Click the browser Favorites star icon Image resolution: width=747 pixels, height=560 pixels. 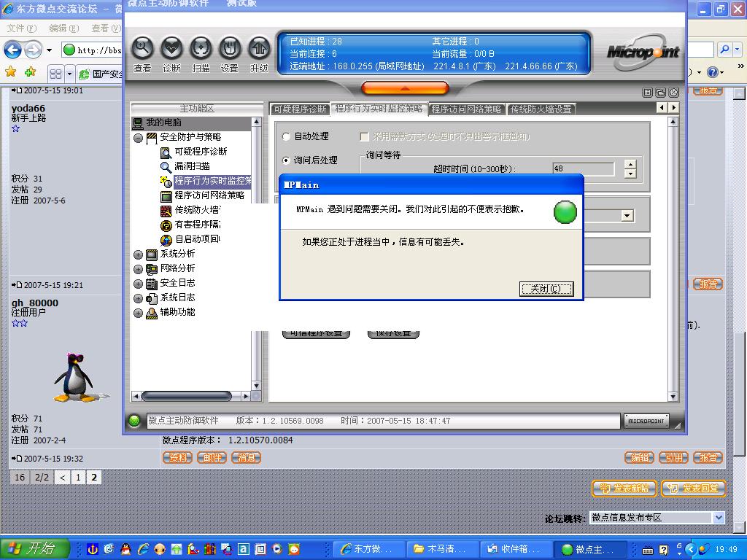[10, 72]
